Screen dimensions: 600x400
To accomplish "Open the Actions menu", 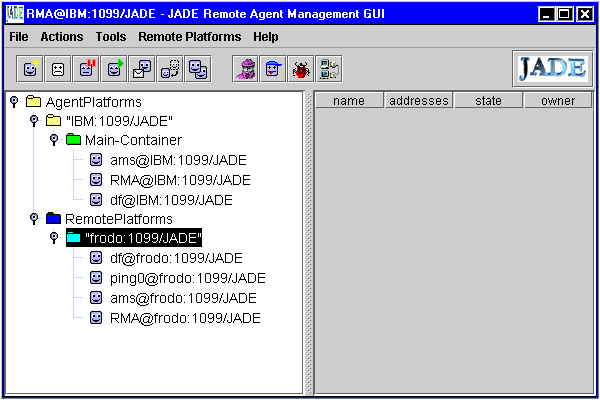I will tap(62, 36).
